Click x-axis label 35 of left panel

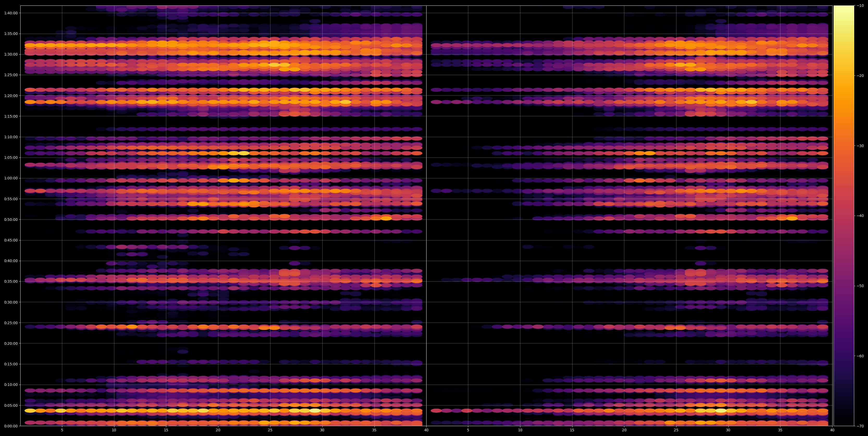pos(374,430)
